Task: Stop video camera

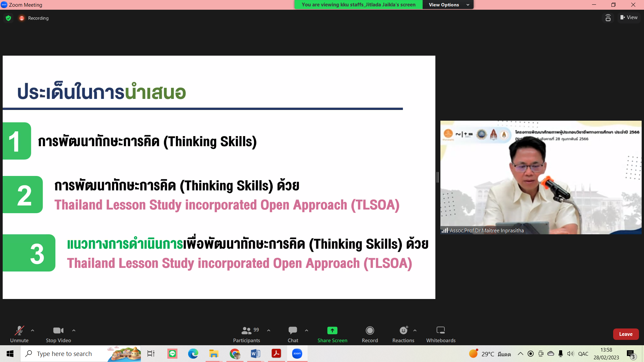Action: (x=58, y=335)
